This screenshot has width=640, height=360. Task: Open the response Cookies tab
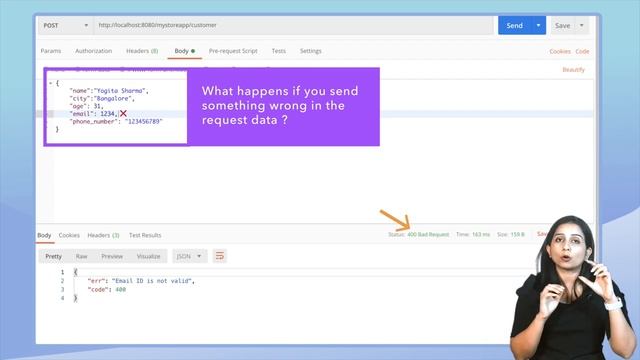tap(69, 236)
